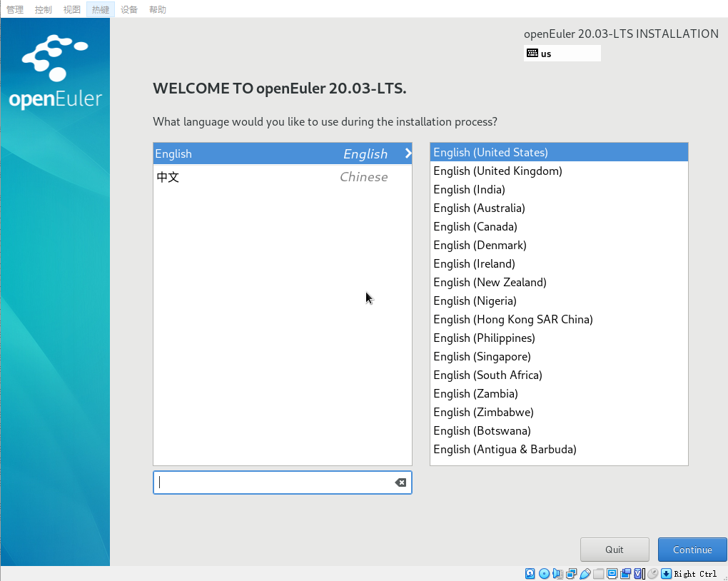
Task: Open the 视图 menu
Action: tap(72, 9)
